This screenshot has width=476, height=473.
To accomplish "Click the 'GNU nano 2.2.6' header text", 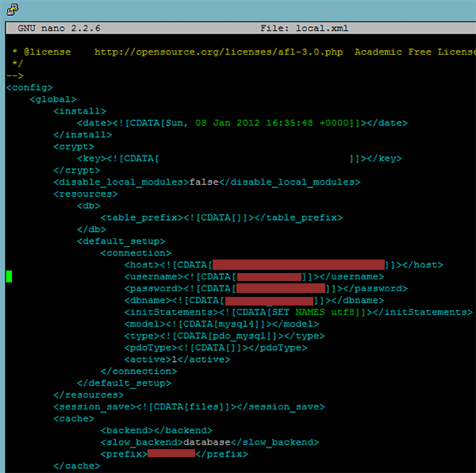I will (59, 29).
